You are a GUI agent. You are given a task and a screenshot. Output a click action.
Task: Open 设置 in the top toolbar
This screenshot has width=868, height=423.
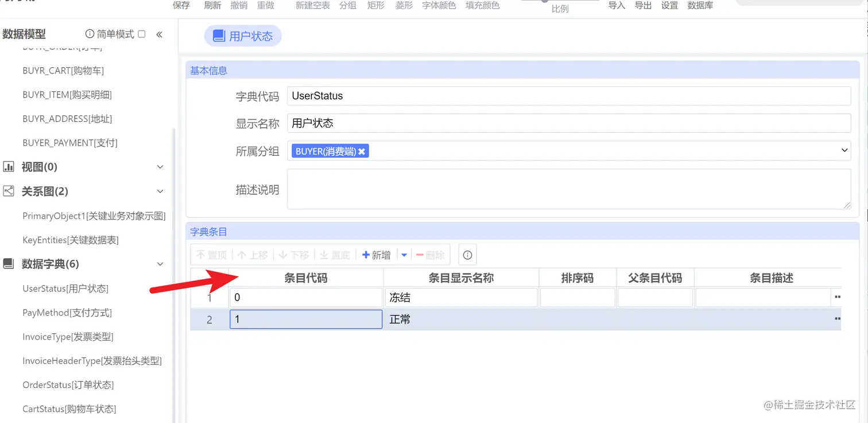coord(669,5)
